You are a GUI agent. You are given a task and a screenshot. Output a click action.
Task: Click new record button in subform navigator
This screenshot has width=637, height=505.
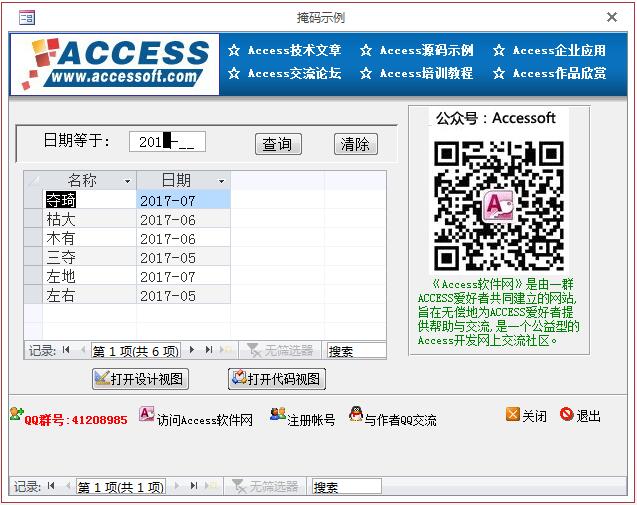226,350
